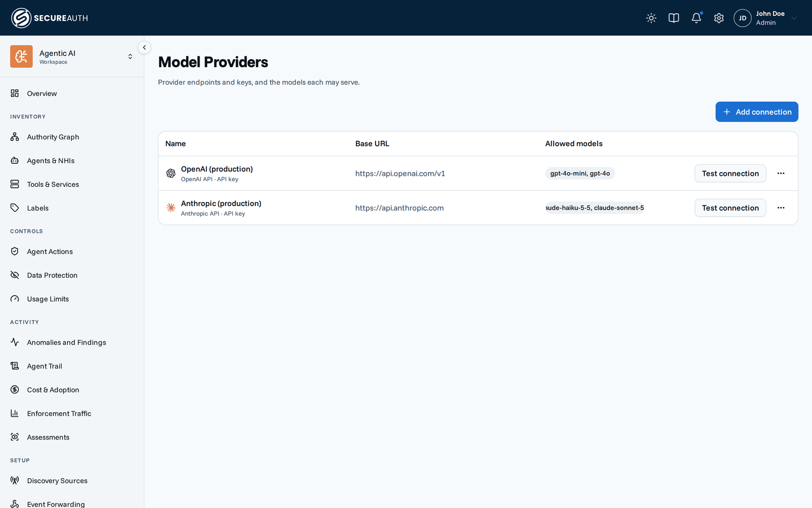Toggle the light/dark theme sun icon
The width and height of the screenshot is (812, 508).
651,18
